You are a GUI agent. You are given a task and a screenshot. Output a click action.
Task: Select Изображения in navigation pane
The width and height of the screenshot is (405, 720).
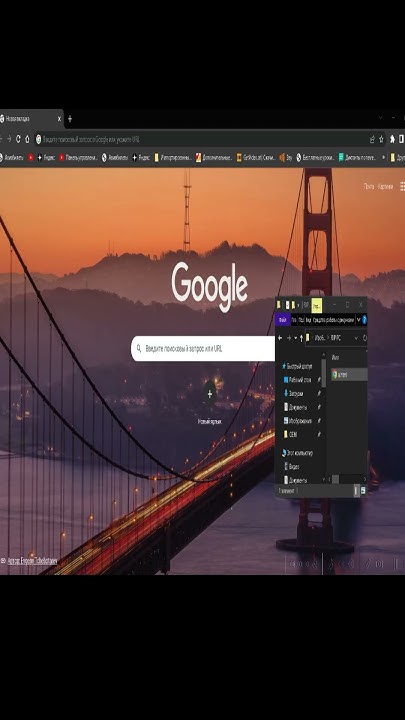coord(300,421)
